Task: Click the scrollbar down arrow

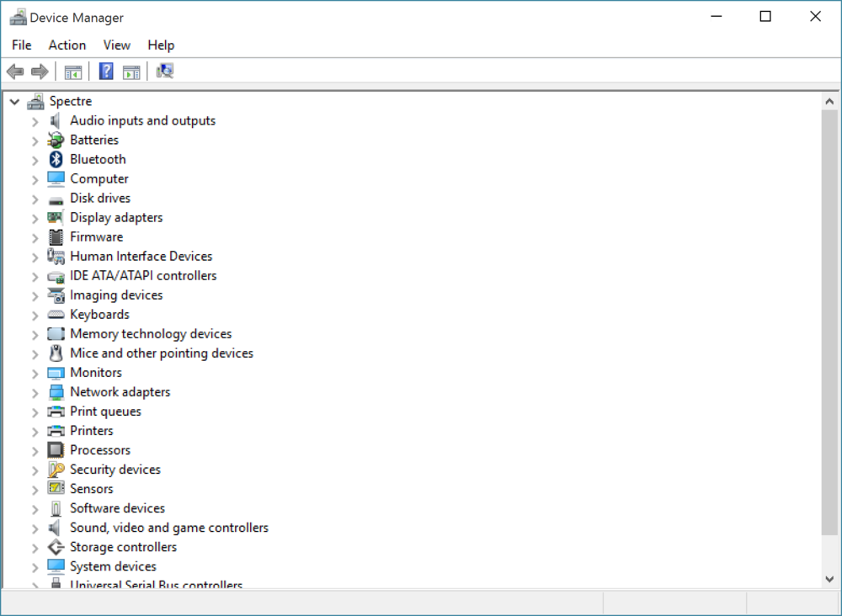Action: click(x=829, y=579)
